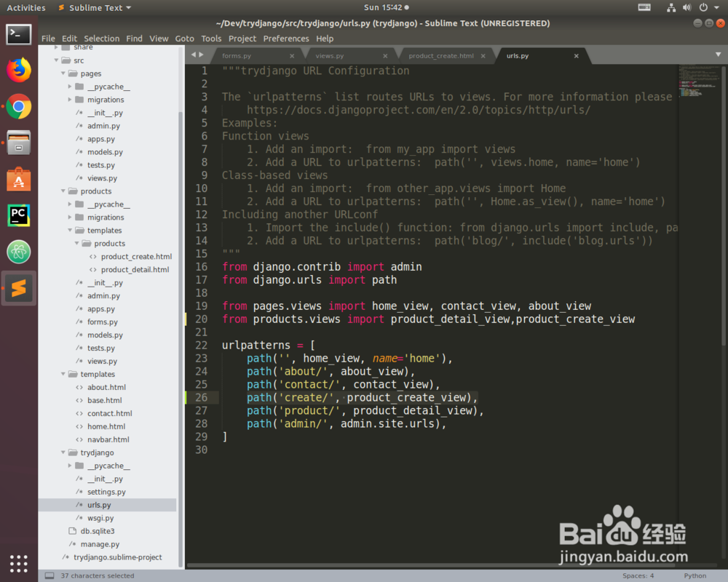This screenshot has height=582, width=728.
Task: Click line number 26 in gutter
Action: tap(201, 397)
